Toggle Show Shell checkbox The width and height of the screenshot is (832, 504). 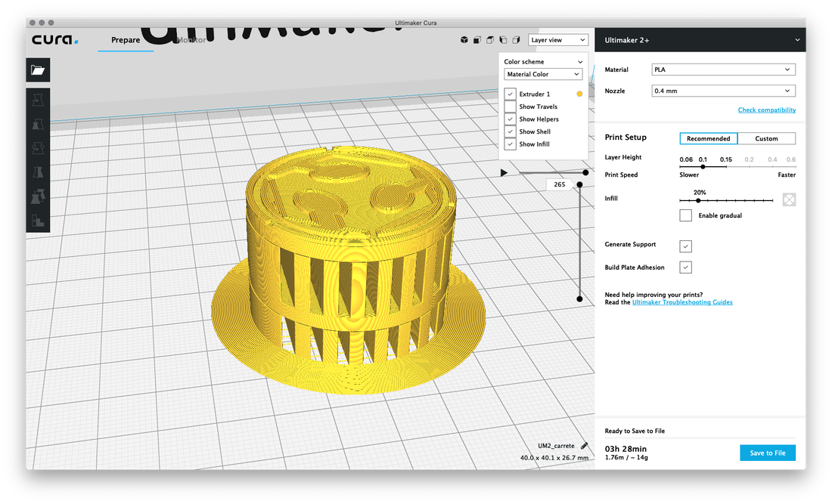511,131
